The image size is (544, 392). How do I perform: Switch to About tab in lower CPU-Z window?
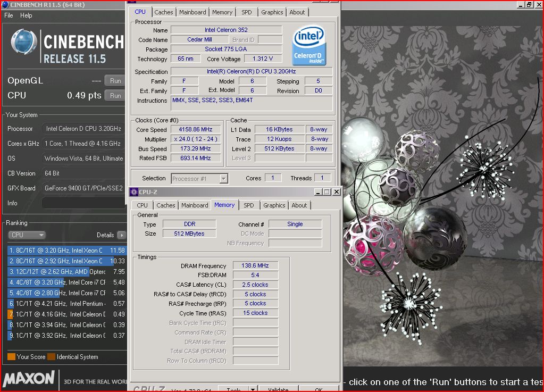tap(299, 205)
